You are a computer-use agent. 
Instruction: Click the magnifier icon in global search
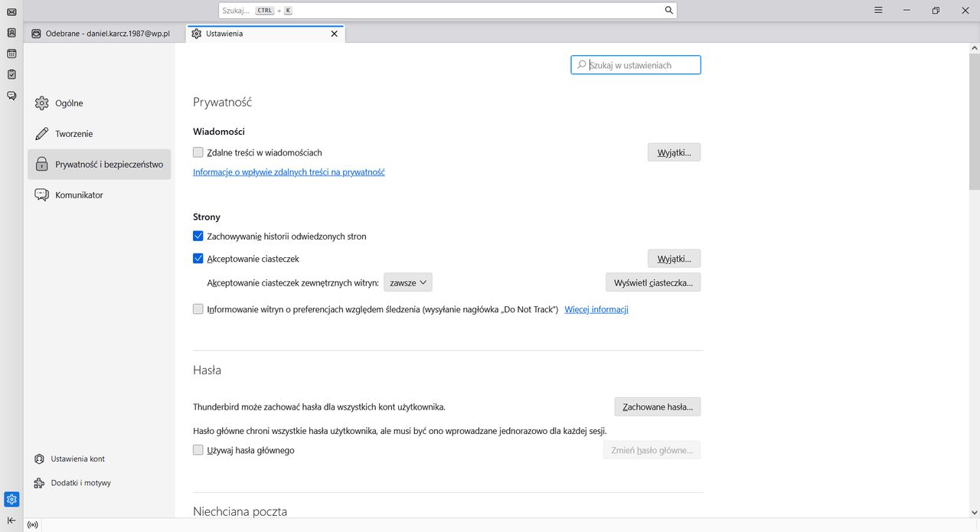(668, 11)
